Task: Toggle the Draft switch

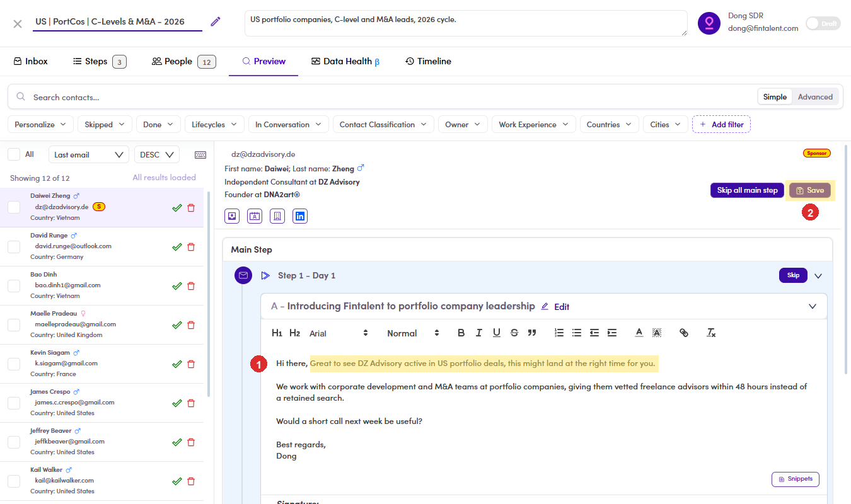Action: click(x=823, y=23)
